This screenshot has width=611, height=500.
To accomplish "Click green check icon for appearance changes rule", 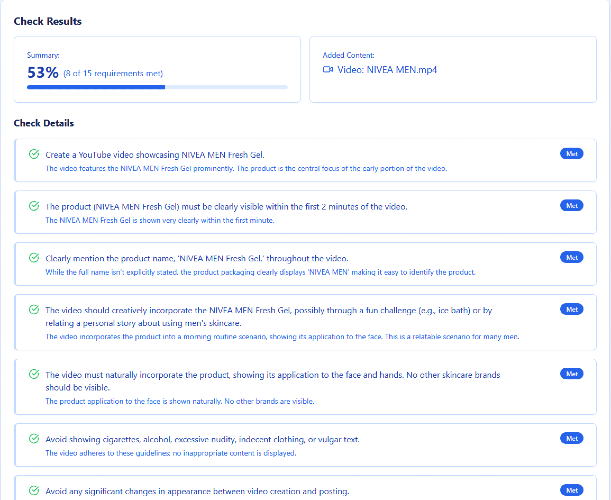I will 34,490.
